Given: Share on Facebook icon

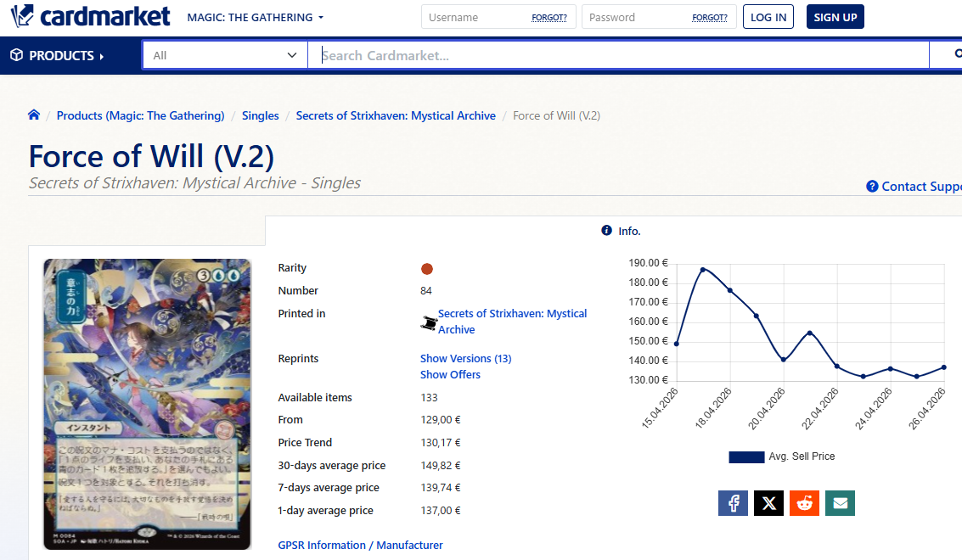Looking at the screenshot, I should (733, 503).
